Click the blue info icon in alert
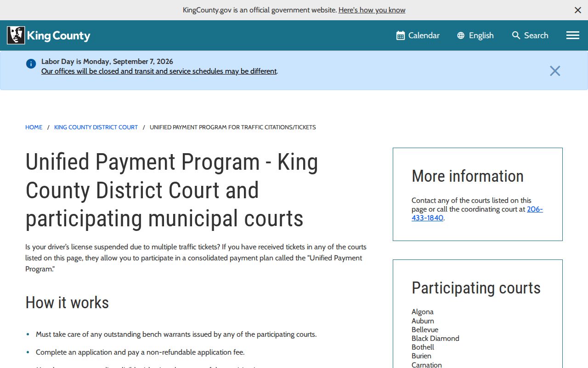The image size is (588, 368). click(31, 64)
